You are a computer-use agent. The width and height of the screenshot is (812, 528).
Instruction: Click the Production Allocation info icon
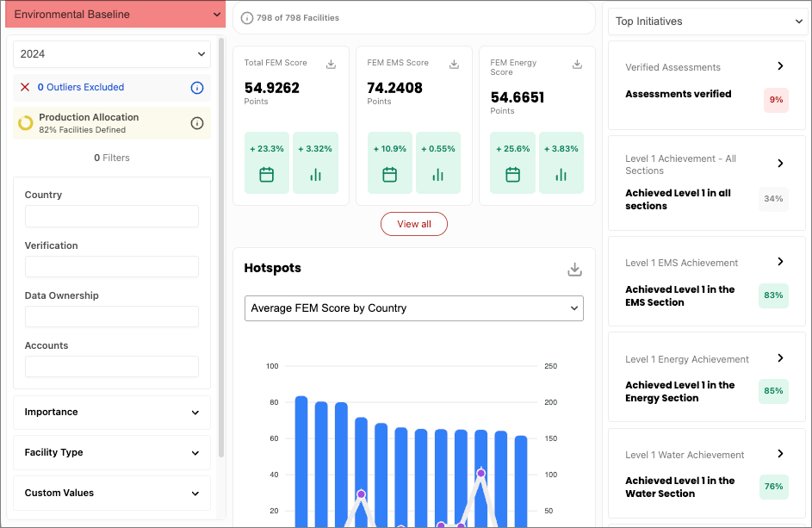(x=197, y=123)
